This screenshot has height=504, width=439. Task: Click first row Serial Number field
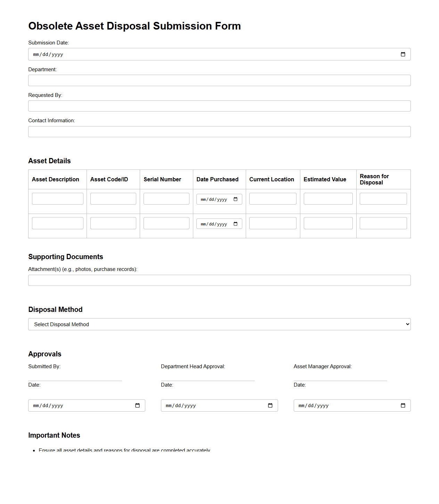(x=166, y=199)
